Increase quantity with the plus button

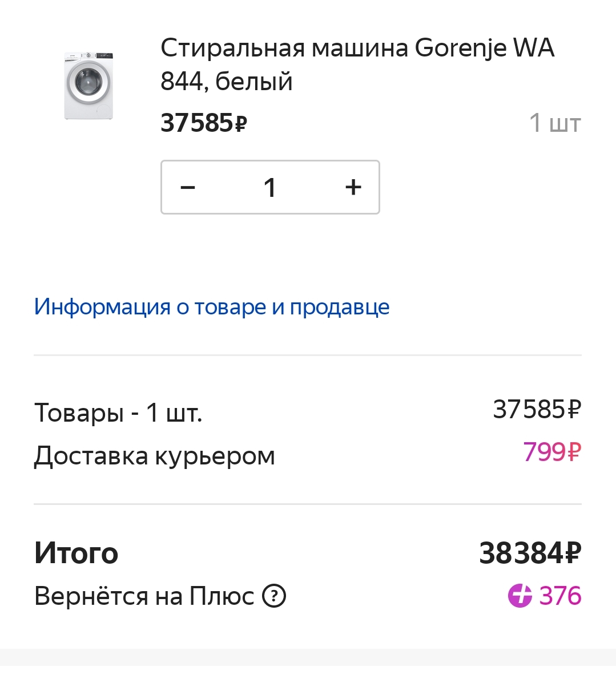point(353,187)
